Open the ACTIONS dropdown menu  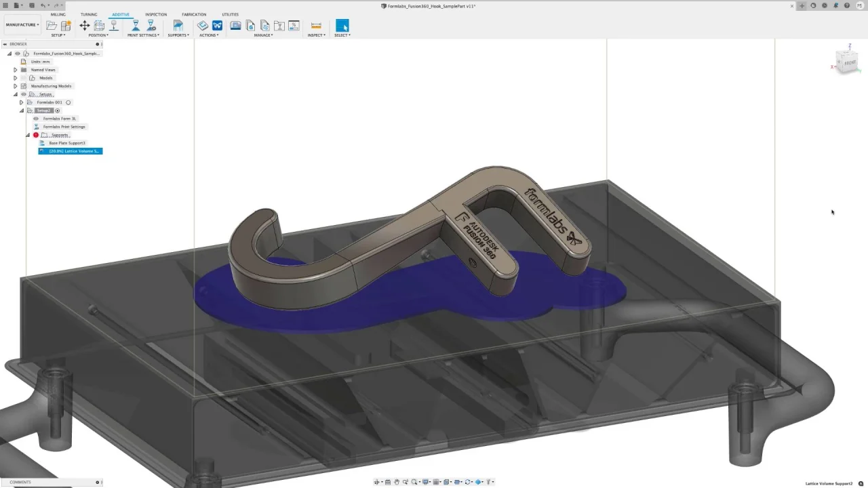(x=209, y=35)
